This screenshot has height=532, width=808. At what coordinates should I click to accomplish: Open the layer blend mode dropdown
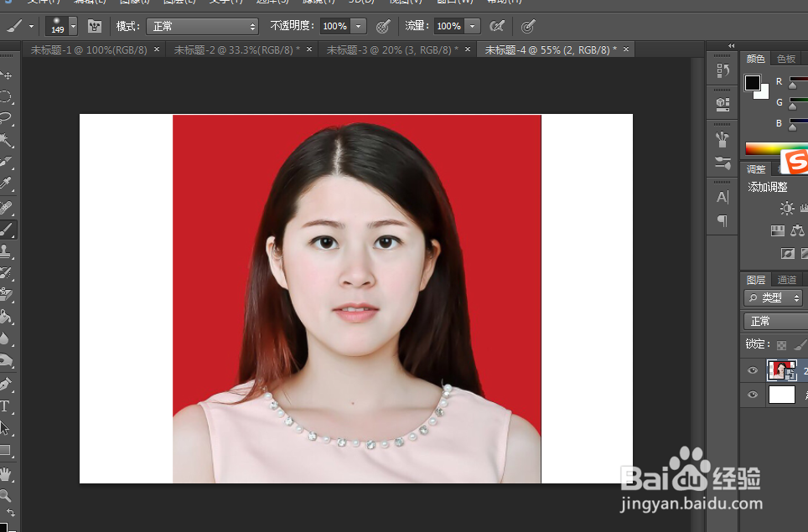click(x=775, y=322)
